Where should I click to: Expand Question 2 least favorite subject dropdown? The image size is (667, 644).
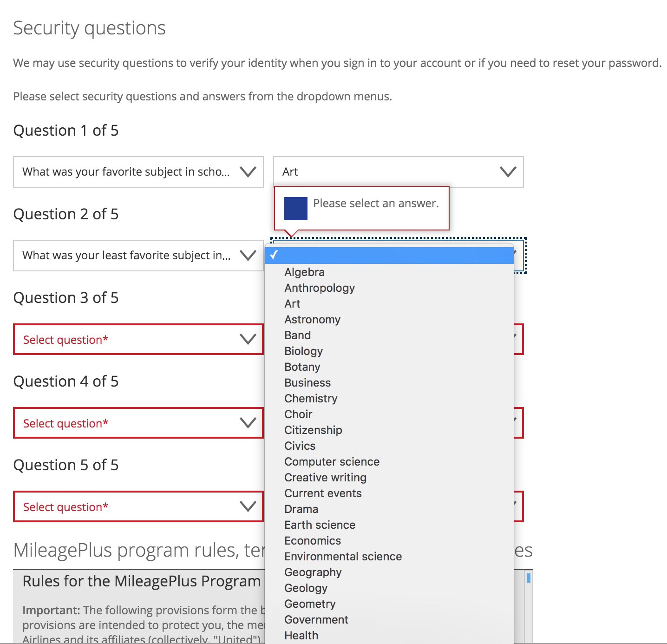[138, 256]
